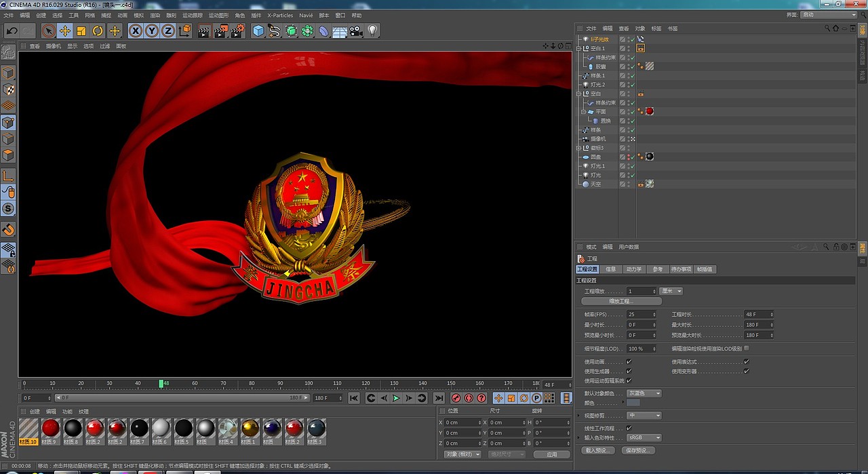Collapse the 平面 object tree
Image resolution: width=868 pixels, height=474 pixels.
583,112
